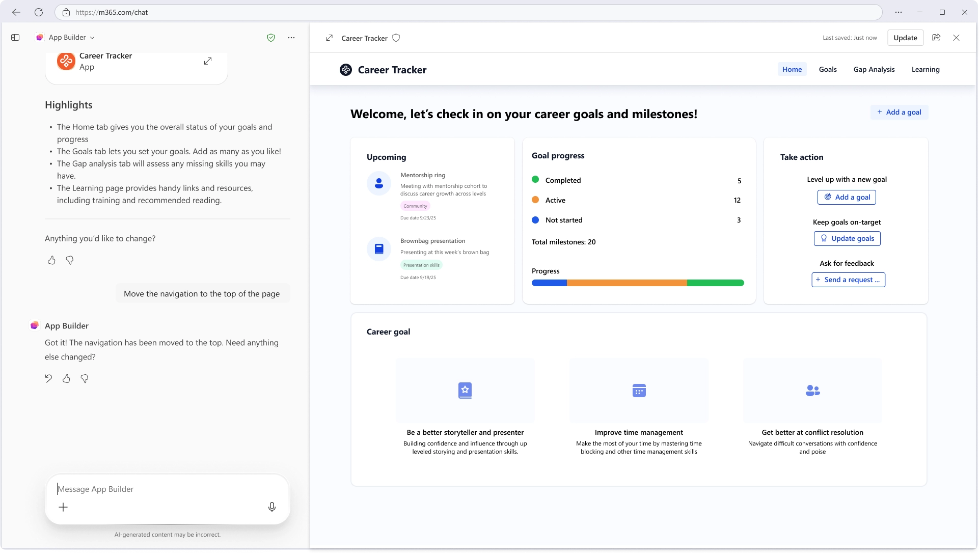This screenshot has height=556, width=980.
Task: Activate voice input with the microphone
Action: point(272,507)
